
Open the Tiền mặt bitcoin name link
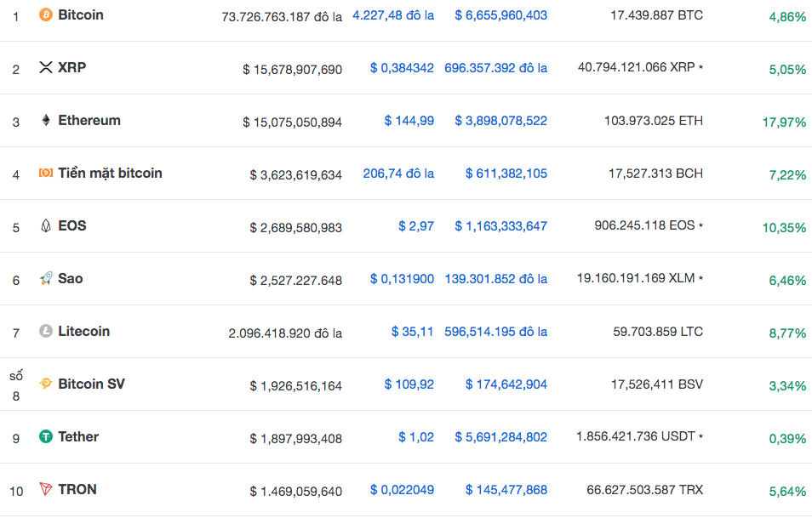[x=110, y=174]
